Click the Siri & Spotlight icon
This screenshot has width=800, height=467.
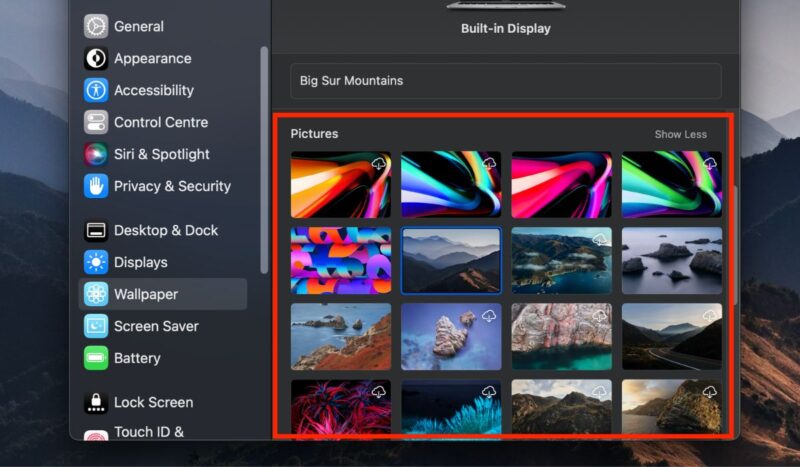tap(96, 154)
